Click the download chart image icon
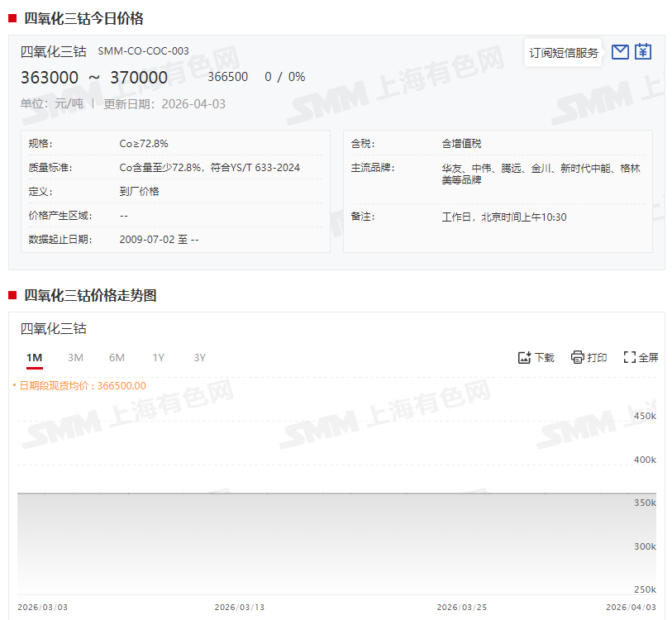The height and width of the screenshot is (620, 672). point(524,357)
